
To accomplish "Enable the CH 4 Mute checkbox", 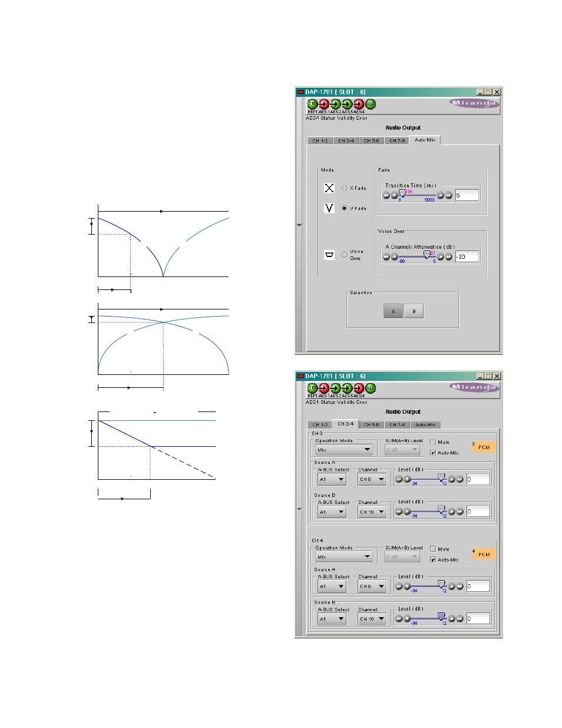I will (x=433, y=549).
